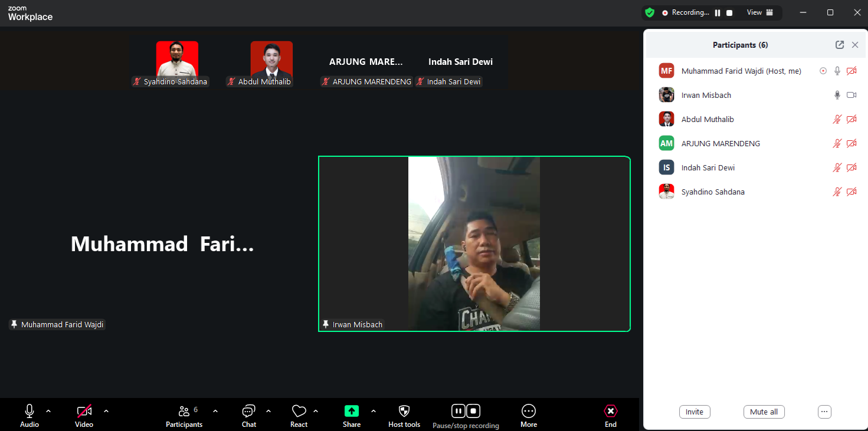The height and width of the screenshot is (431, 868).
Task: Pause recording in the top indicator bar
Action: click(718, 12)
